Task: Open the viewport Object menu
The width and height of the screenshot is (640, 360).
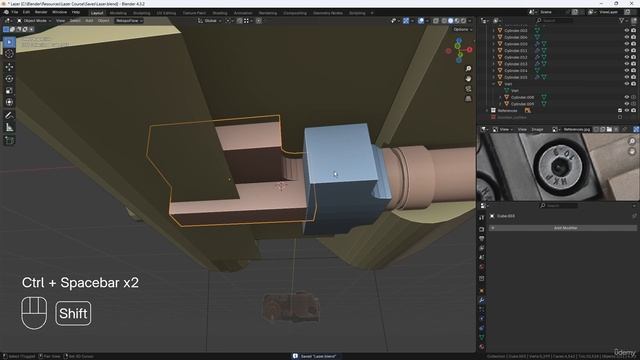Action: (103, 20)
